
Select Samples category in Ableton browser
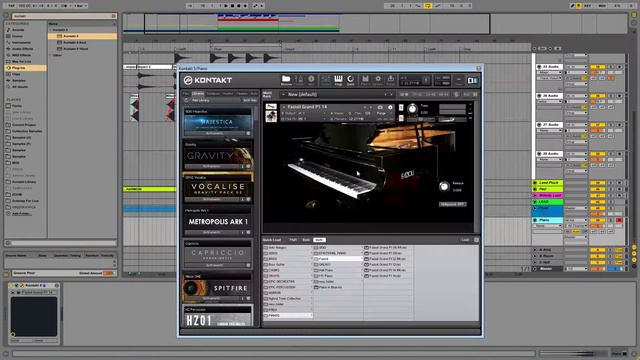click(x=19, y=80)
